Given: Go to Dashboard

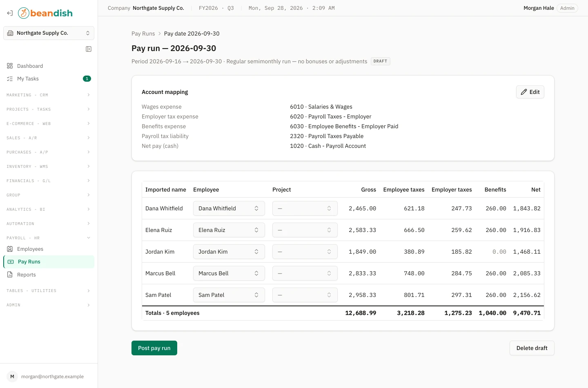Looking at the screenshot, I should tap(49, 66).
